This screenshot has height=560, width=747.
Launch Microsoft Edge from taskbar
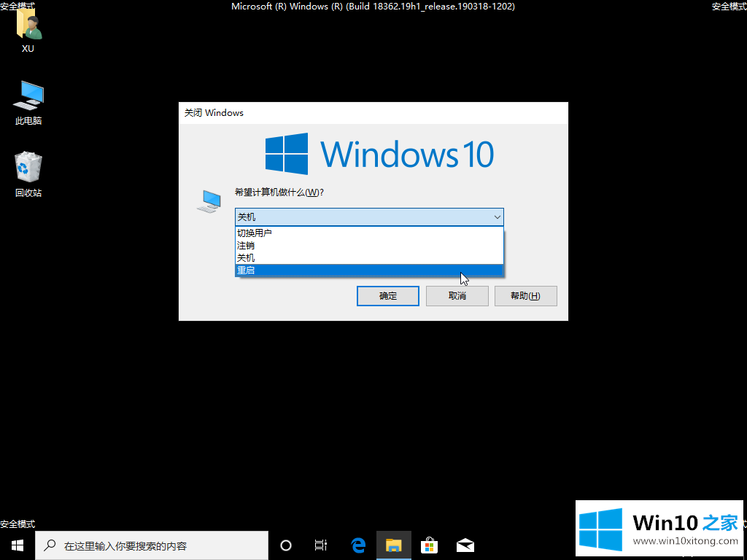(x=357, y=545)
